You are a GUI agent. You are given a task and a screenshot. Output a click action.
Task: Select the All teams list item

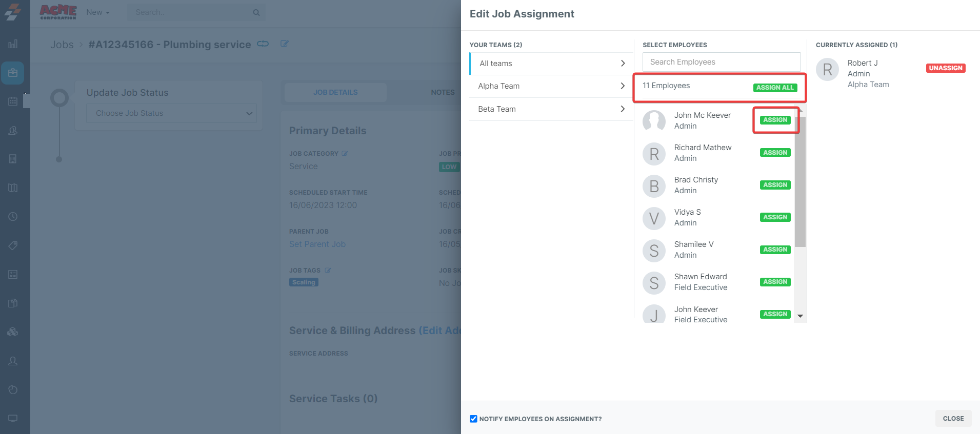[x=551, y=64]
